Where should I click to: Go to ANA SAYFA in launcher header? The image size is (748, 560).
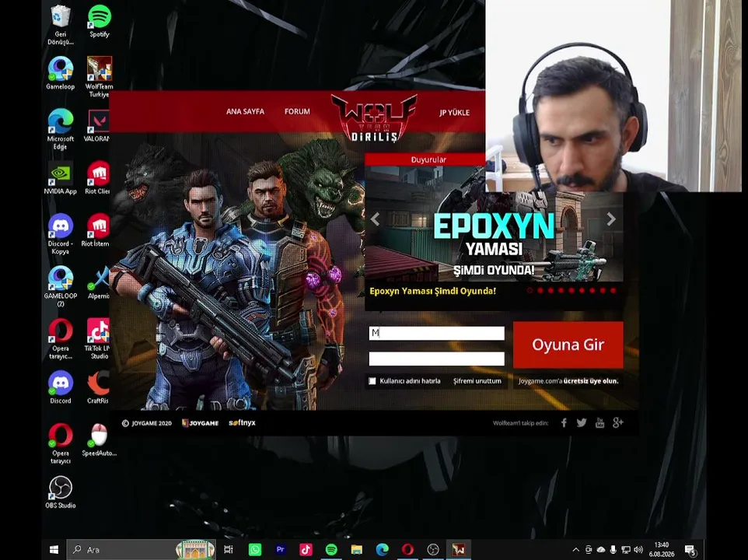coord(245,111)
